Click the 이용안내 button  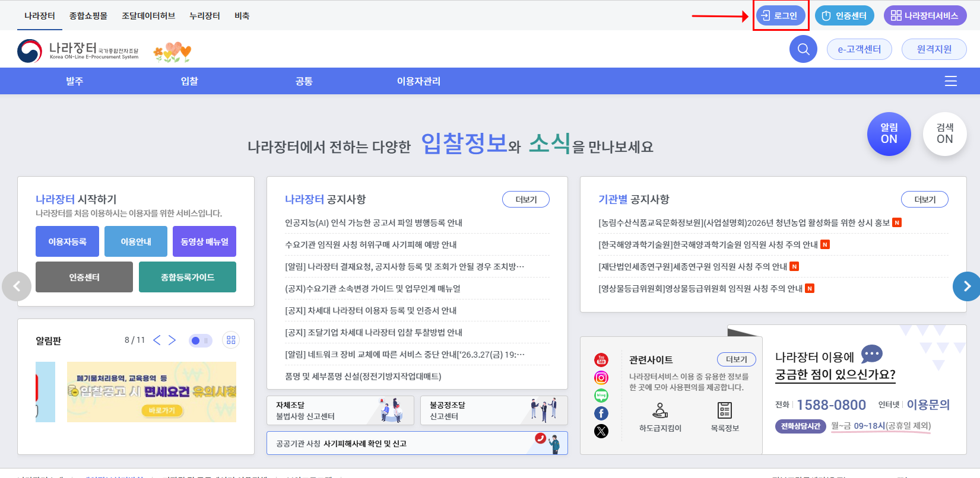[x=136, y=241]
